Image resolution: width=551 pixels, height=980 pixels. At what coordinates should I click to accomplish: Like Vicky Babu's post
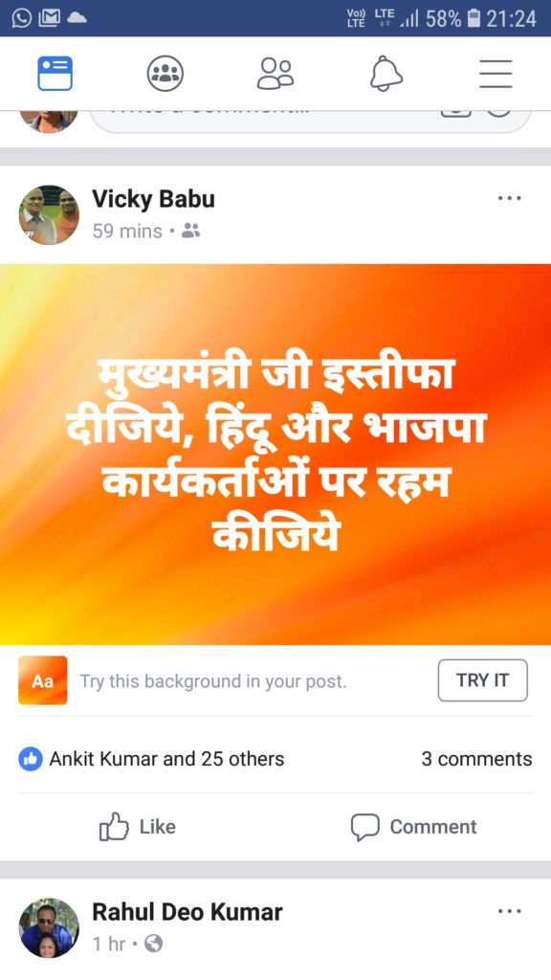(x=138, y=827)
